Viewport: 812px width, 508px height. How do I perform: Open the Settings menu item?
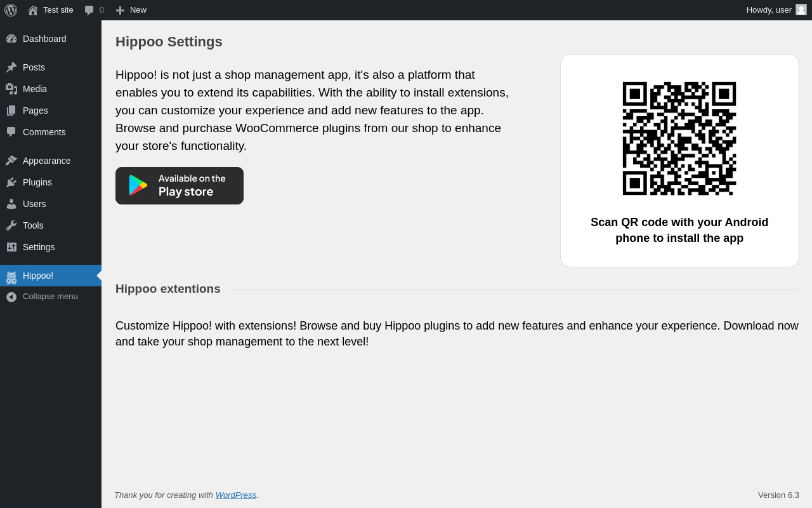click(x=51, y=247)
